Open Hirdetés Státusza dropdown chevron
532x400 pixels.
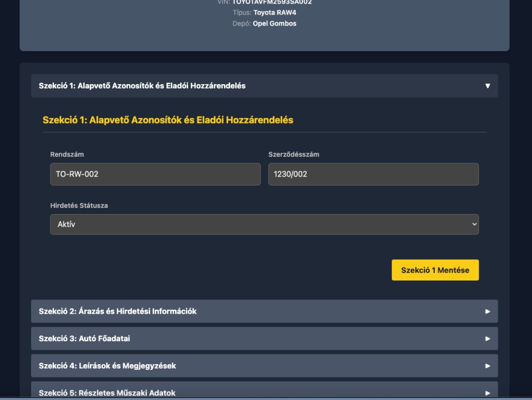pyautogui.click(x=474, y=224)
